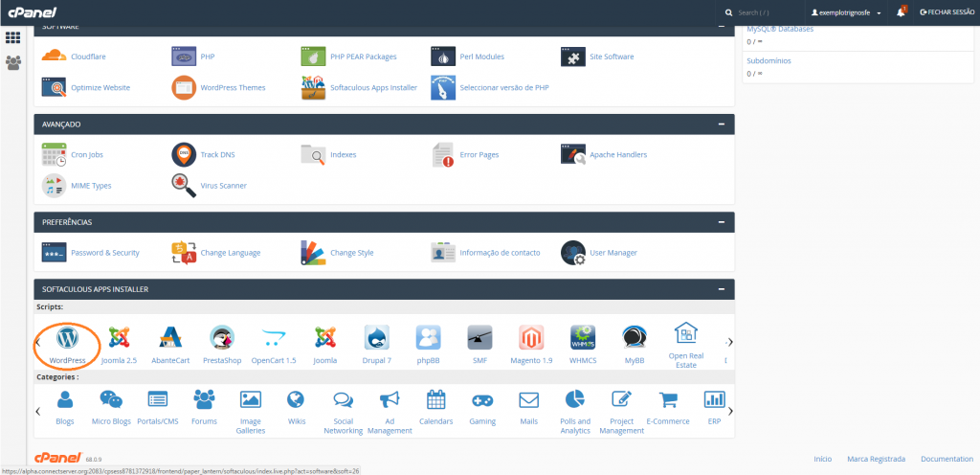Open the Optimize Website icon
This screenshot has width=980, height=475.
click(x=54, y=87)
